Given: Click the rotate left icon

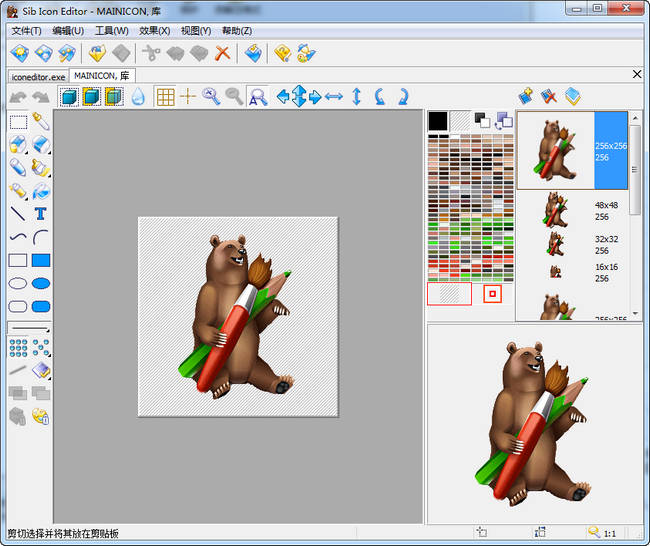Looking at the screenshot, I should click(x=379, y=97).
